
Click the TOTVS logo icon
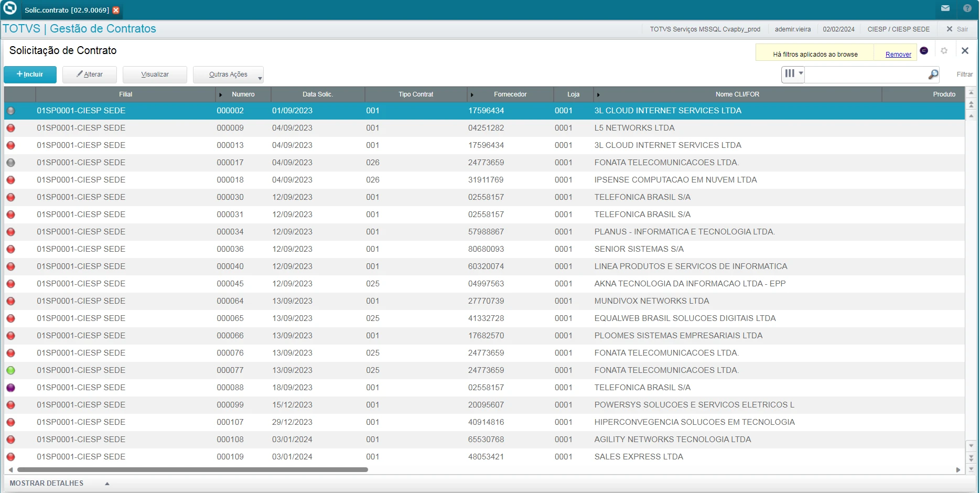(x=10, y=8)
